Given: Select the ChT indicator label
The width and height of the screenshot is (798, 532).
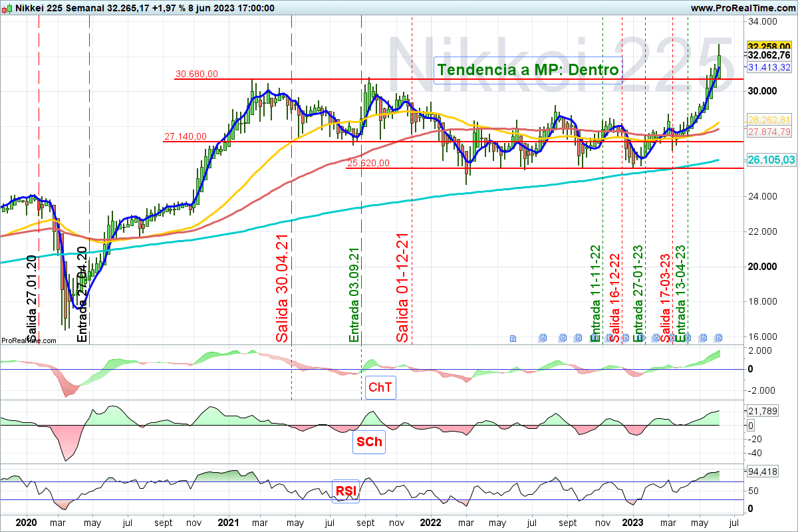Looking at the screenshot, I should [x=380, y=387].
